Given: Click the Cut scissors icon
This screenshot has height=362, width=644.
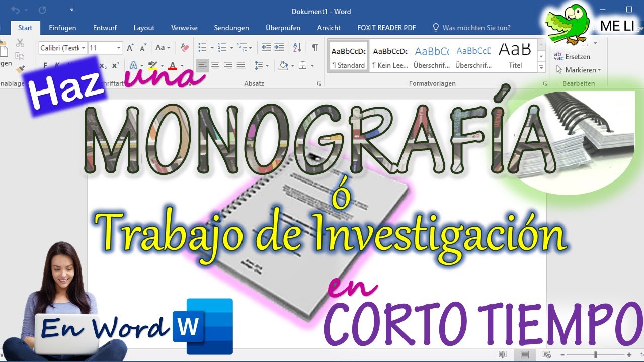Looking at the screenshot, I should click(x=20, y=43).
